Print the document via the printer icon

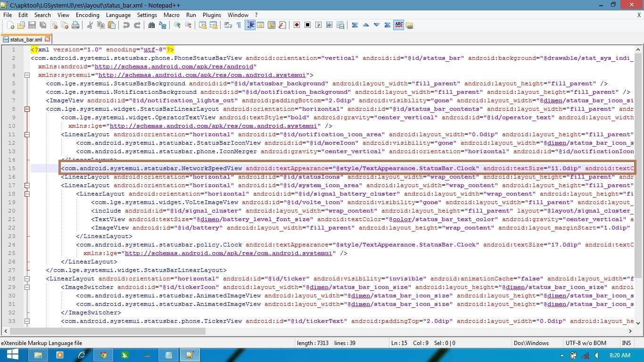point(75,25)
